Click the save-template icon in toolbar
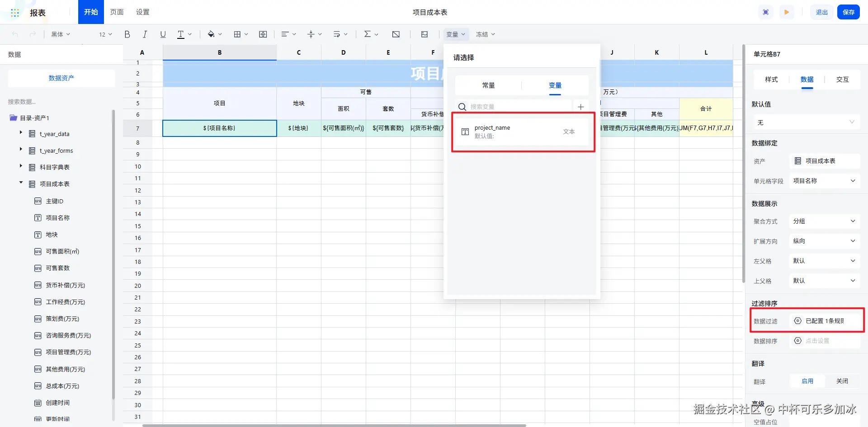 pyautogui.click(x=424, y=34)
